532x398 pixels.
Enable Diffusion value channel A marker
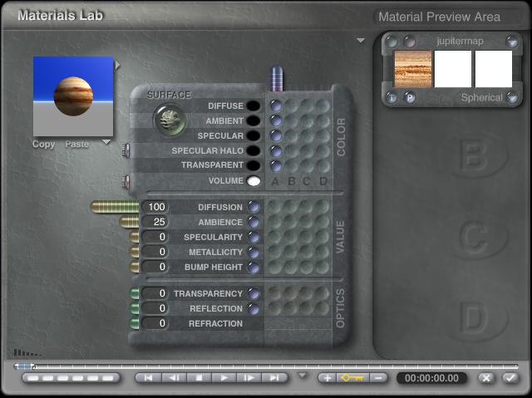pyautogui.click(x=254, y=207)
